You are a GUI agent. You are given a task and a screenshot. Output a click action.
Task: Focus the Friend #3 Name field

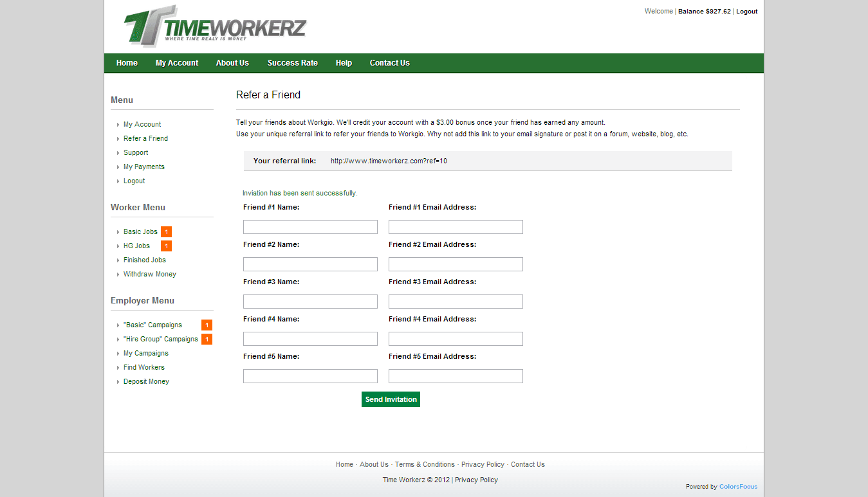[310, 302]
